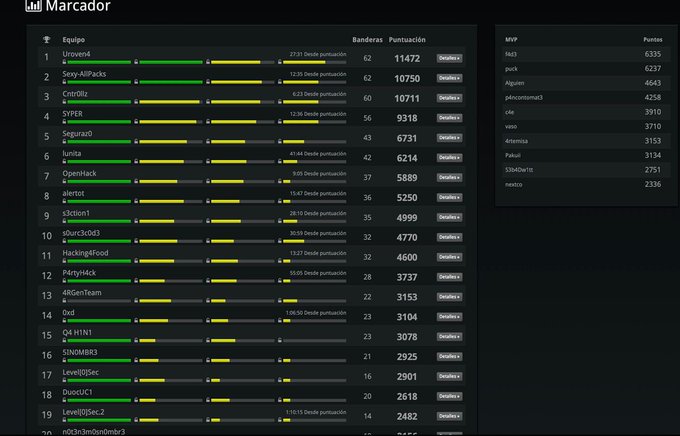Click the trophy icon in table header

(x=46, y=39)
